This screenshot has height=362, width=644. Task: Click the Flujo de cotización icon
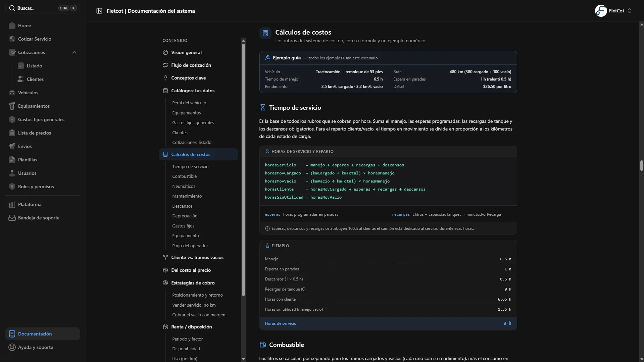(x=165, y=65)
